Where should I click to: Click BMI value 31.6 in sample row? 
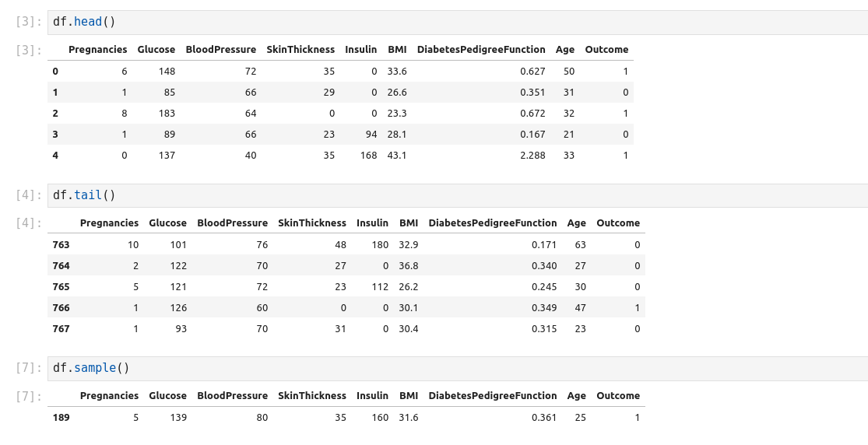409,418
